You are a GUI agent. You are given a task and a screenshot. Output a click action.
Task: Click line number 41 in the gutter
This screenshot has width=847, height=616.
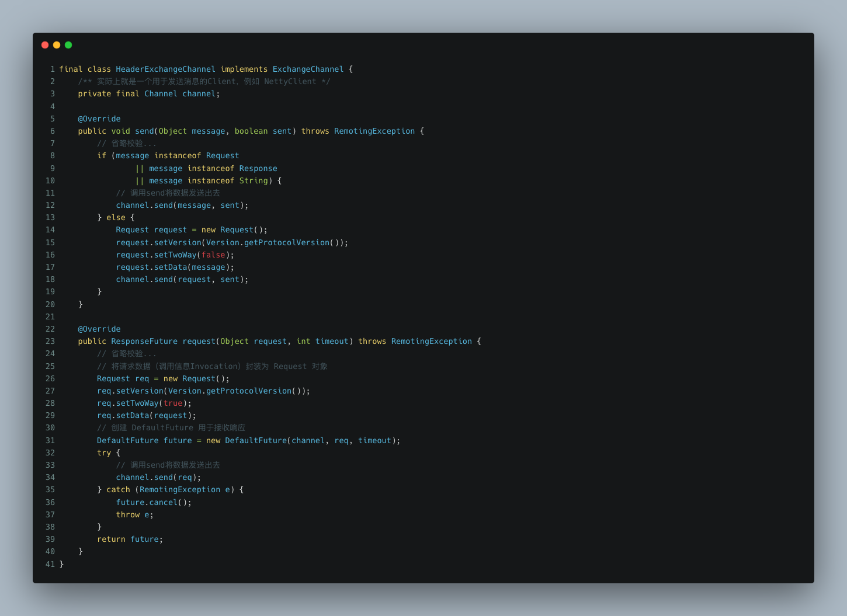coord(50,564)
